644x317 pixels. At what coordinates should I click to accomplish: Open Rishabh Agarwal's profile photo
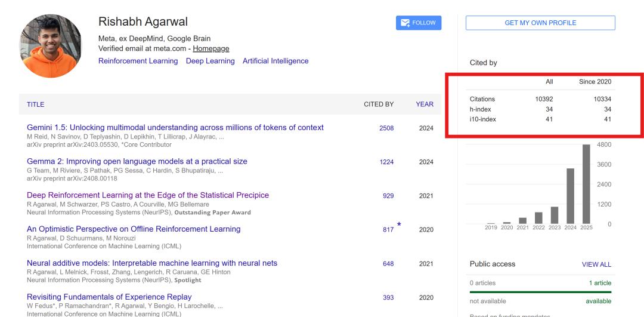point(51,47)
